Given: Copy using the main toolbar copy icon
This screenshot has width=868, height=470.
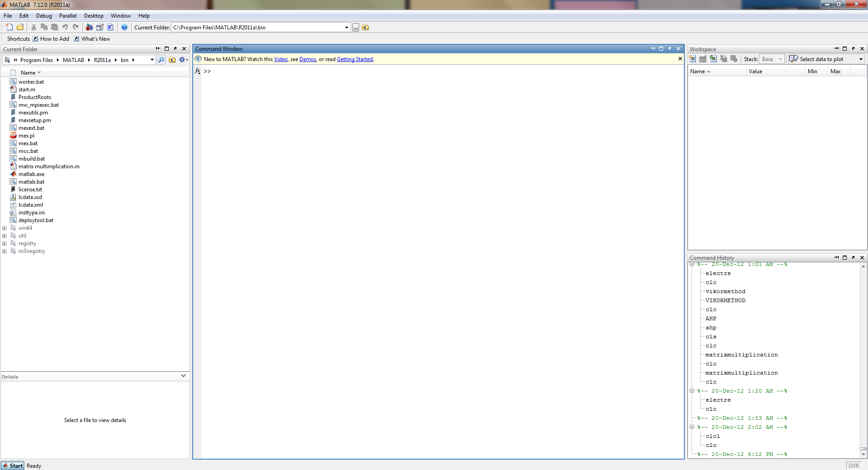Looking at the screenshot, I should [x=44, y=27].
